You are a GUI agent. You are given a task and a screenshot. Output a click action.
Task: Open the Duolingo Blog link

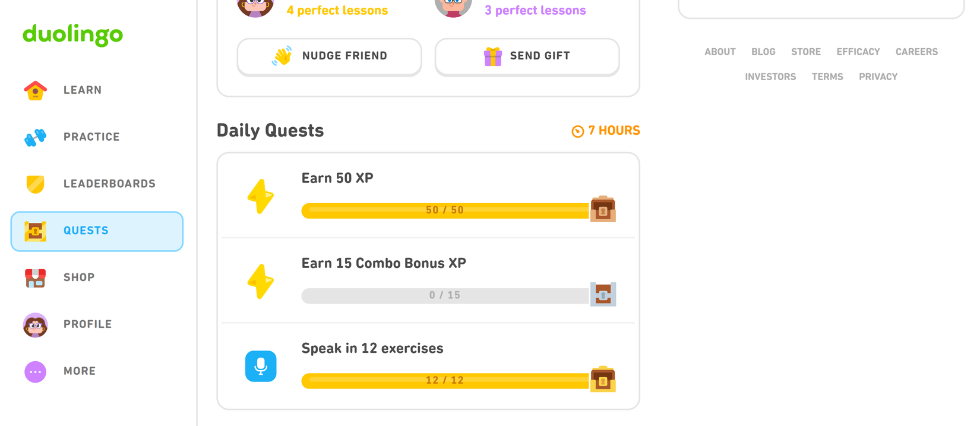(763, 52)
